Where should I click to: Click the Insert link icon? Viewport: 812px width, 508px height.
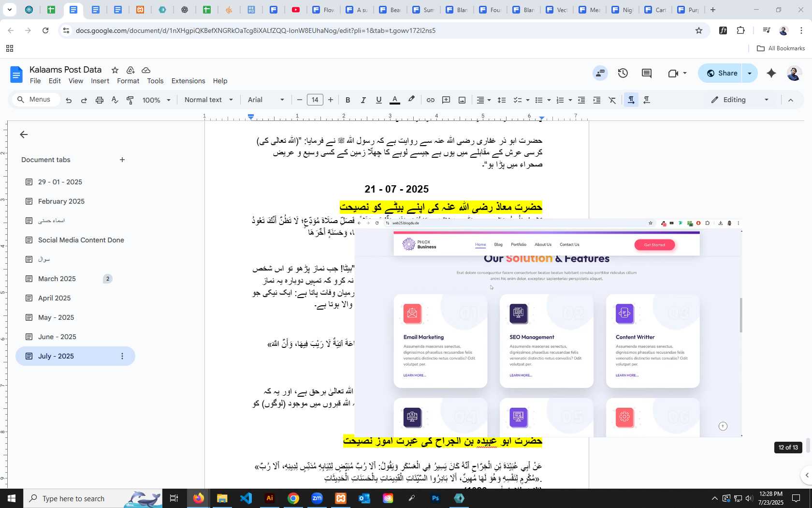tap(430, 100)
